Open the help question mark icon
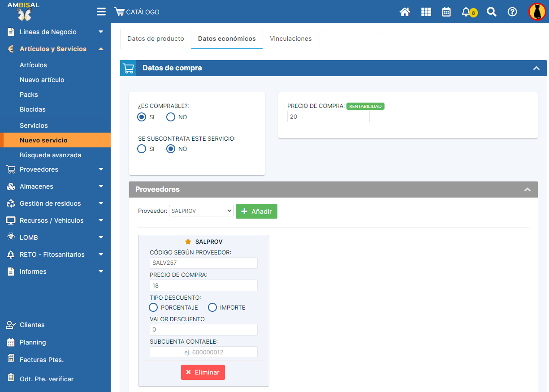Image resolution: width=549 pixels, height=392 pixels. 512,12
